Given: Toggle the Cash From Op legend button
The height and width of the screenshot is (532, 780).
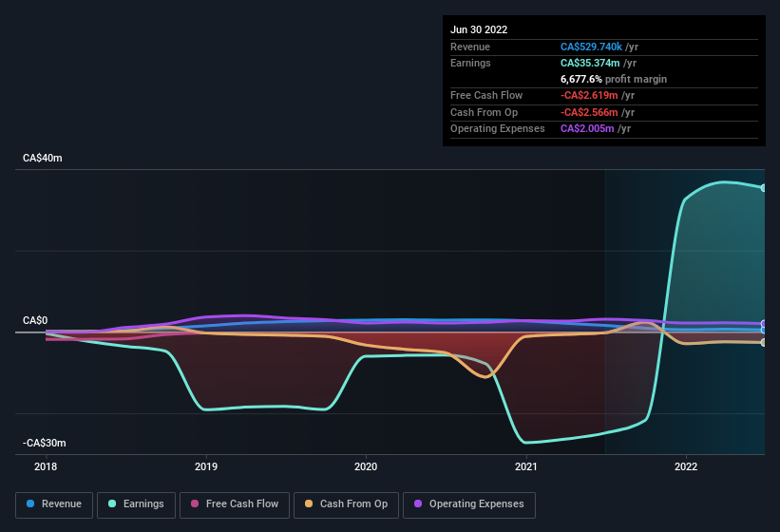Looking at the screenshot, I should pyautogui.click(x=346, y=504).
